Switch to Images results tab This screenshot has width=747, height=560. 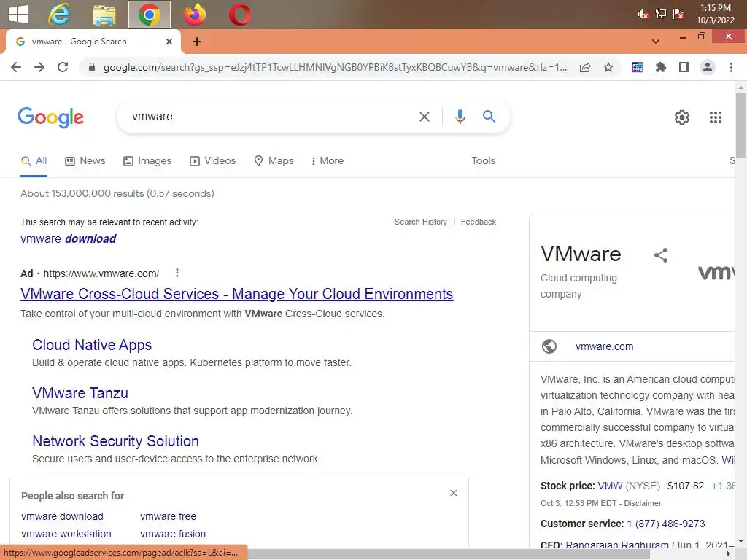click(147, 161)
